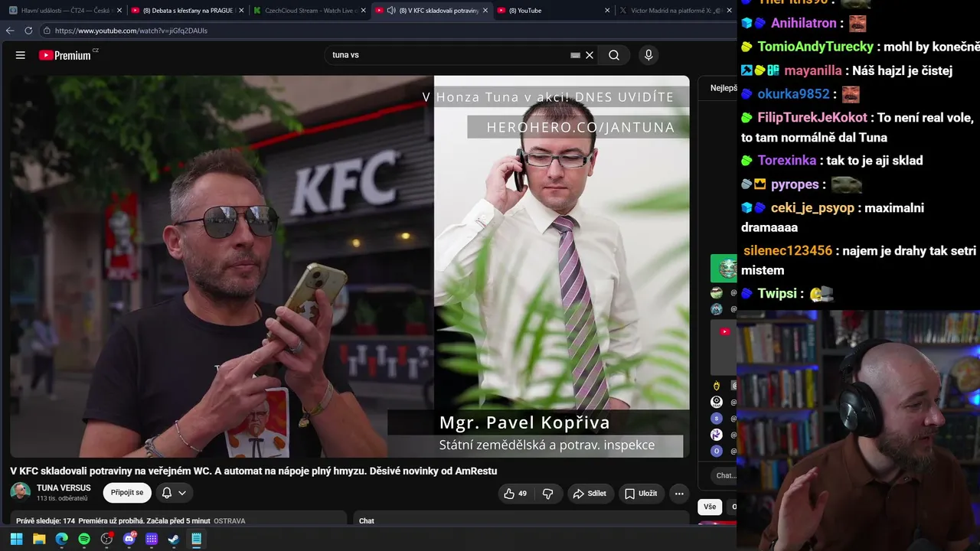Start voice search with the microphone

point(648,55)
